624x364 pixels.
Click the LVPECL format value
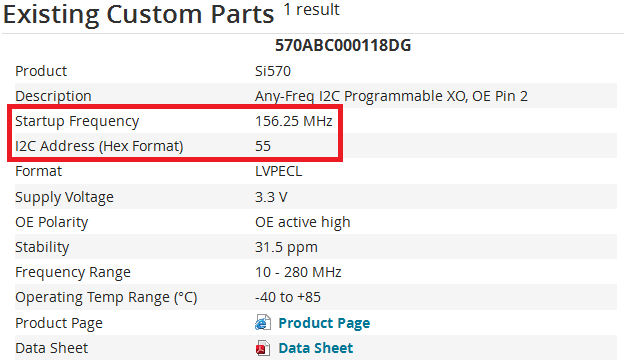click(x=279, y=171)
